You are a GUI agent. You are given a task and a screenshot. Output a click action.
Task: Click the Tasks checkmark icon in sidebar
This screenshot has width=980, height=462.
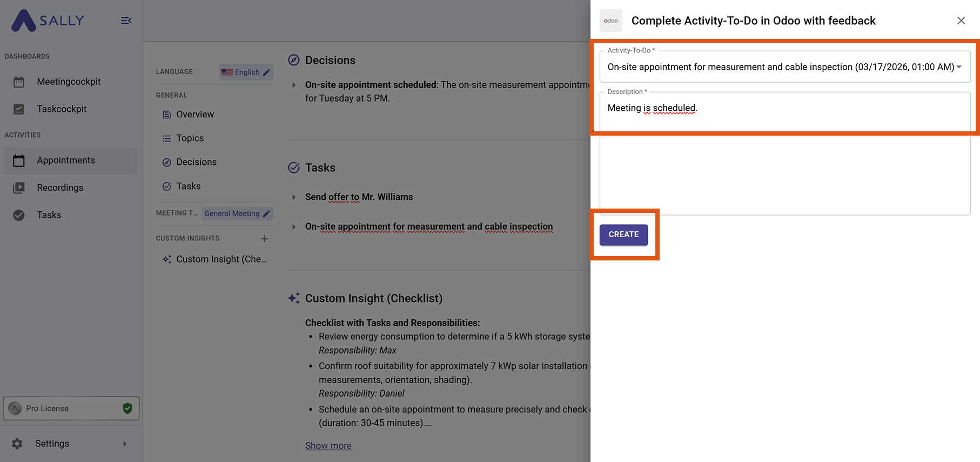19,215
